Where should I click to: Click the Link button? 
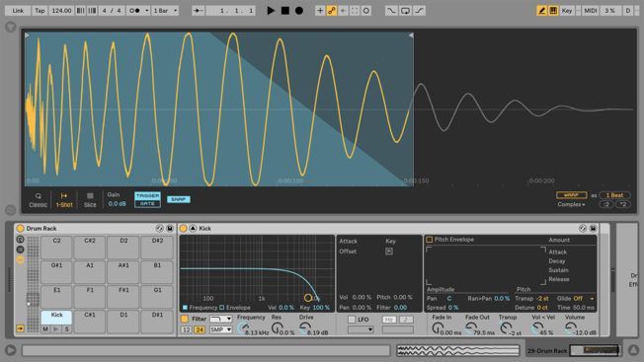[x=18, y=11]
